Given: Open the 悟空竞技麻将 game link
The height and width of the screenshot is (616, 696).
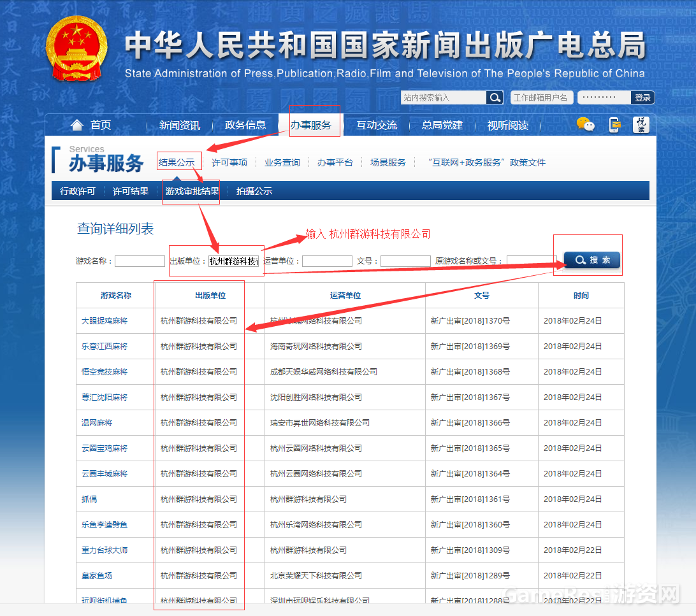Looking at the screenshot, I should (105, 371).
